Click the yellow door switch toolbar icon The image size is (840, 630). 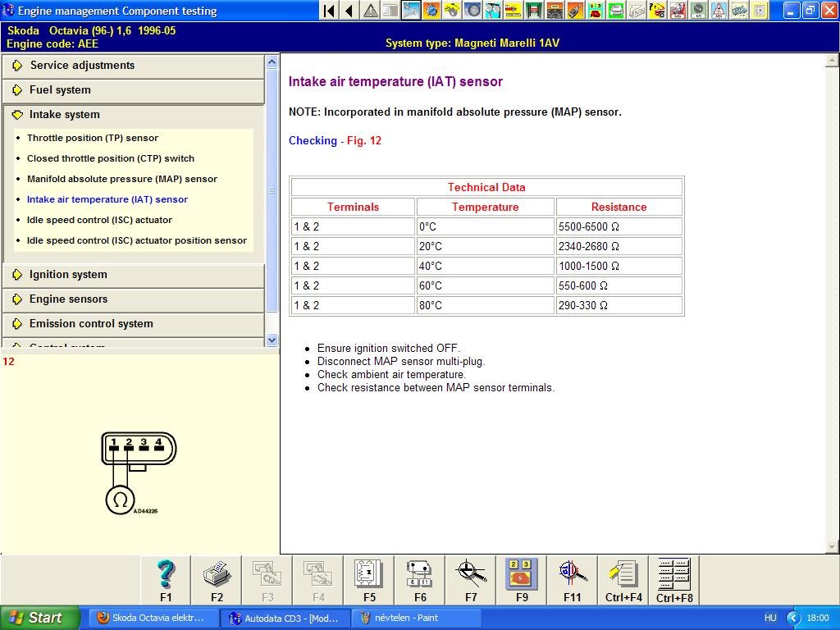(760, 10)
